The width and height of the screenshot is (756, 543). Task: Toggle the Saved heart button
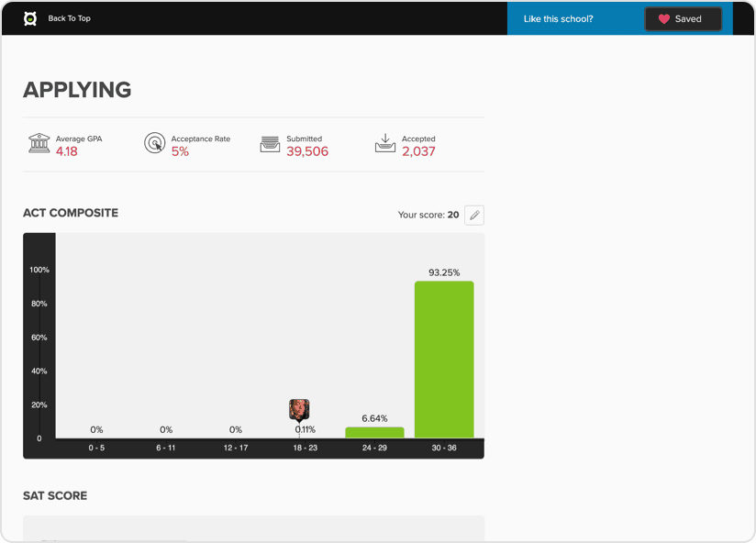683,18
